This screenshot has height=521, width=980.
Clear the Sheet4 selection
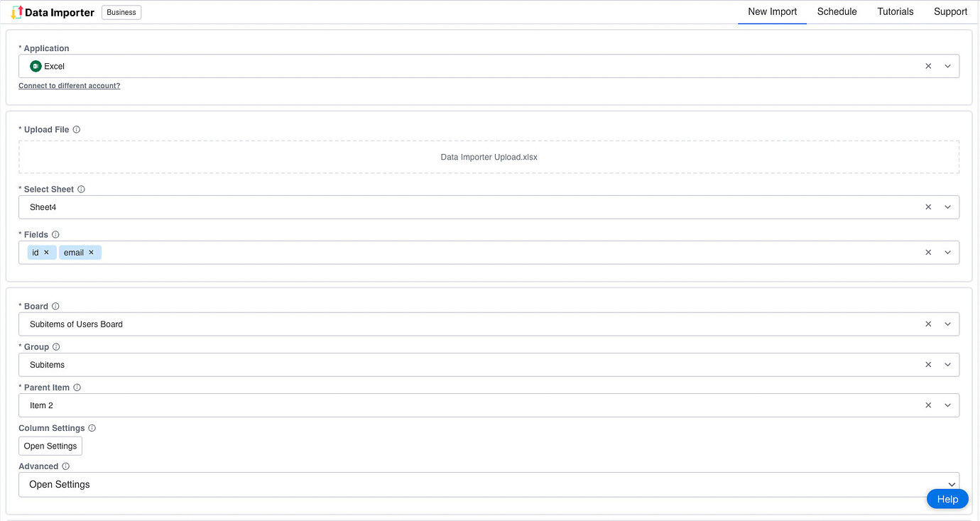pos(928,207)
